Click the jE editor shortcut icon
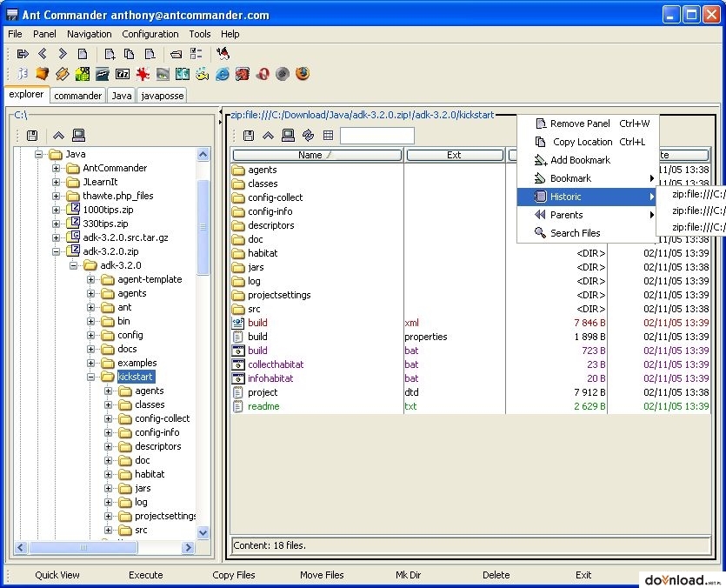 pos(23,74)
